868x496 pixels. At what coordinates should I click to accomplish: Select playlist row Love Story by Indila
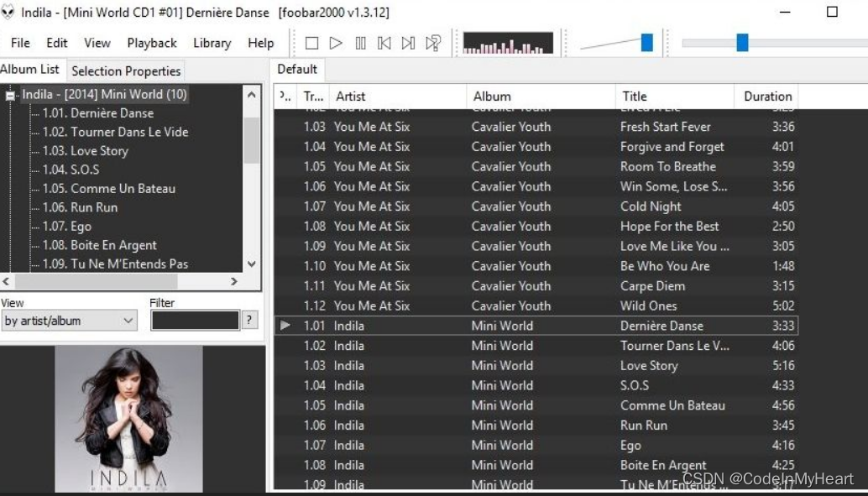(536, 366)
